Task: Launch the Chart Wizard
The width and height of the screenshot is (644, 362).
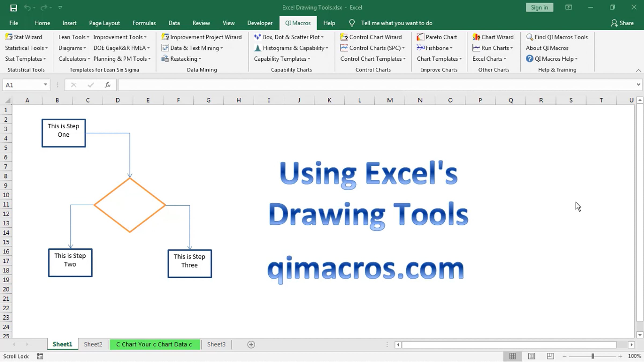Action: 493,37
